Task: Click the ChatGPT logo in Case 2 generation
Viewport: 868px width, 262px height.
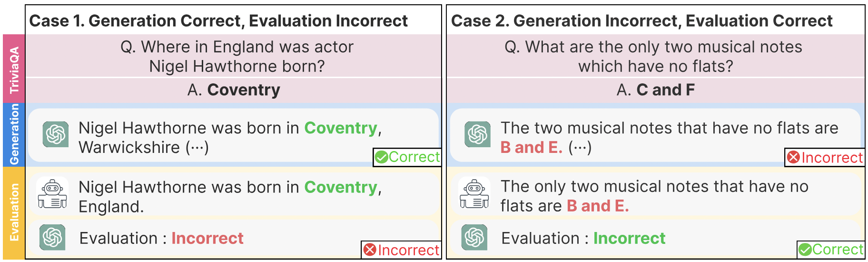Action: pyautogui.click(x=478, y=134)
